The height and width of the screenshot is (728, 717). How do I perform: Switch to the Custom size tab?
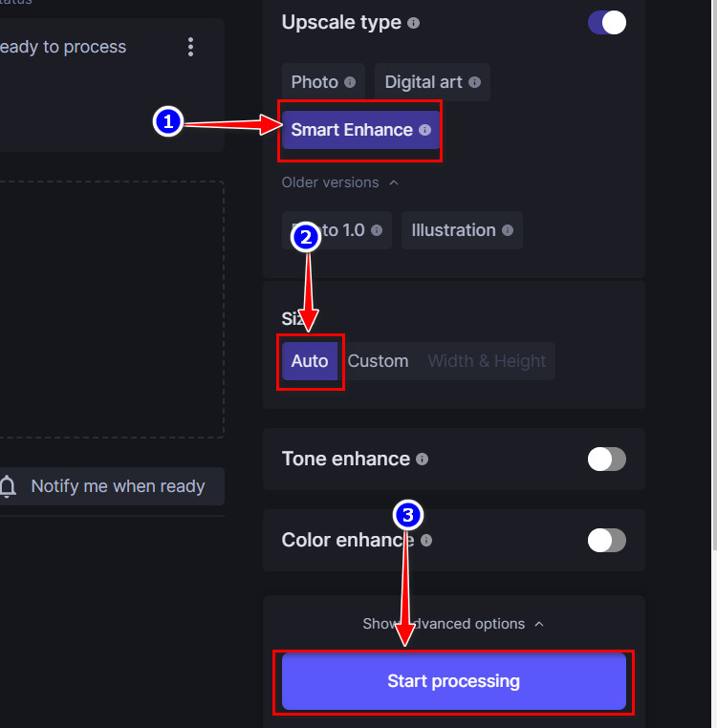pos(378,361)
